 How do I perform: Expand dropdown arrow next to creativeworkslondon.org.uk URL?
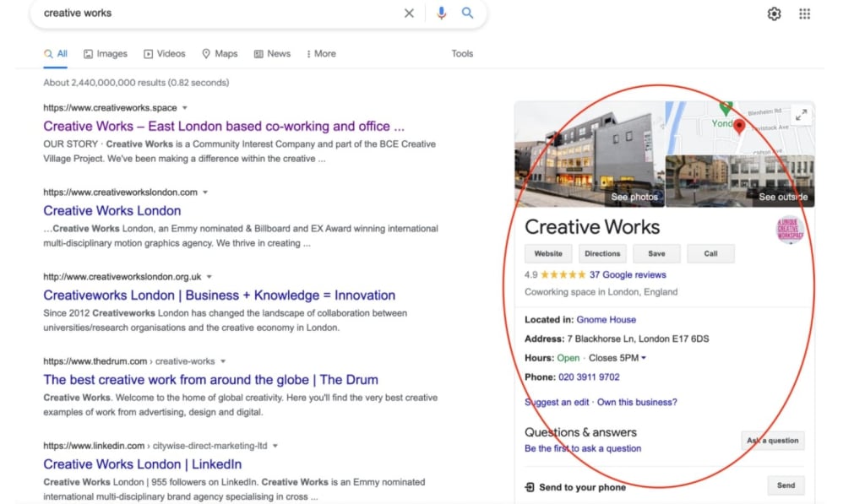click(209, 277)
